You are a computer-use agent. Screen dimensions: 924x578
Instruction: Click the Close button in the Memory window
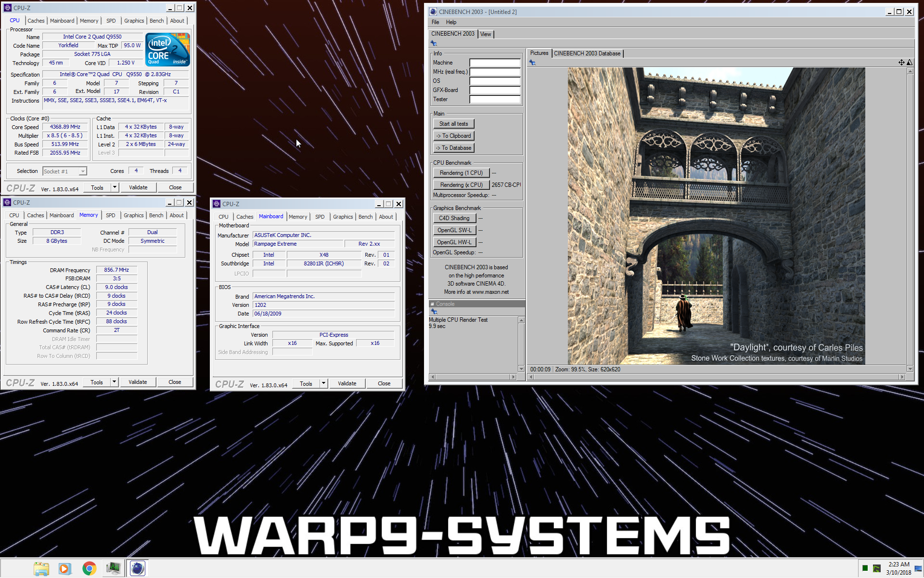pos(175,382)
